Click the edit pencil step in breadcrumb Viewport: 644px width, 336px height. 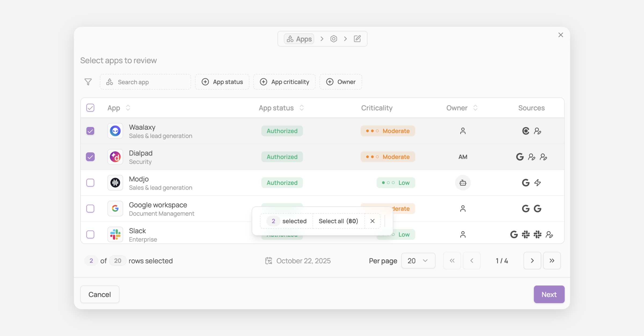[x=357, y=39]
